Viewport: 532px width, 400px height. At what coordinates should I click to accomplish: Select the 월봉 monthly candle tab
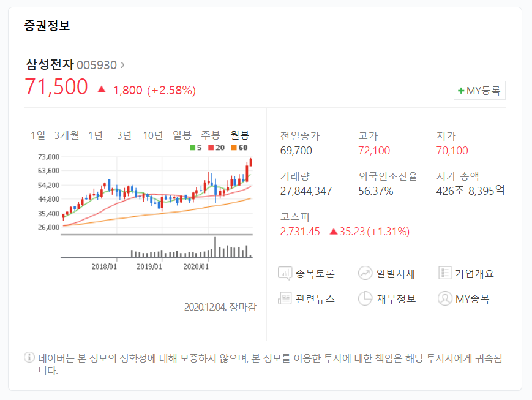pos(239,135)
